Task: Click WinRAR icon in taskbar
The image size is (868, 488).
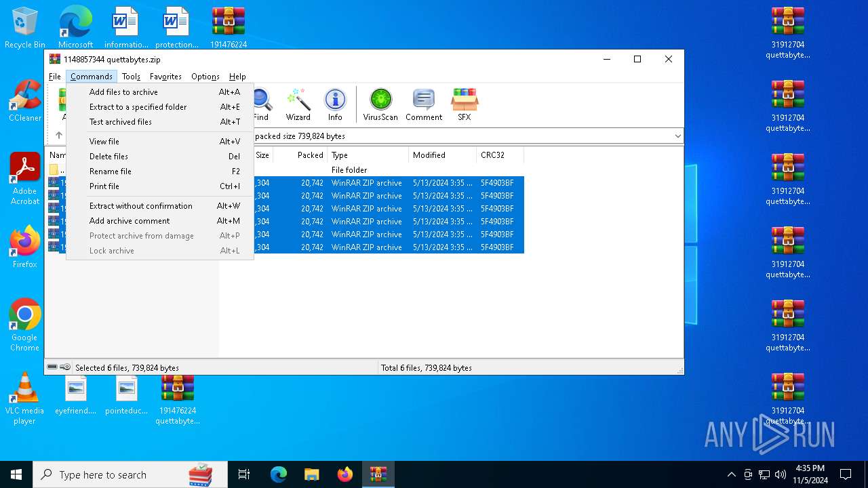Action: tap(378, 474)
